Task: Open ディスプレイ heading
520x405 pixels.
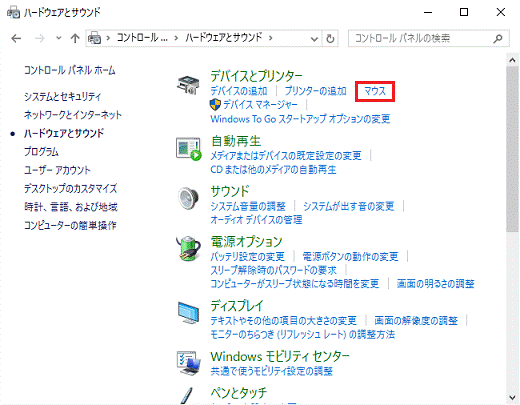Action: click(237, 306)
